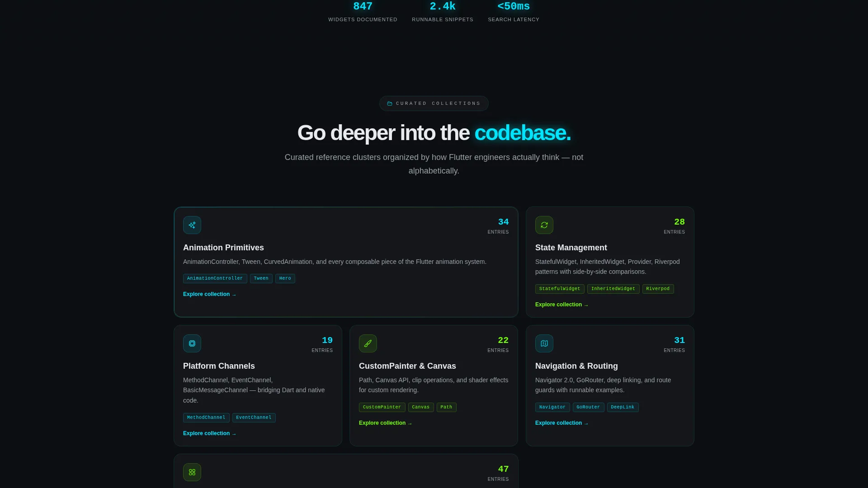Image resolution: width=868 pixels, height=488 pixels.
Task: Open Explore collection under State Management
Action: coord(562,305)
